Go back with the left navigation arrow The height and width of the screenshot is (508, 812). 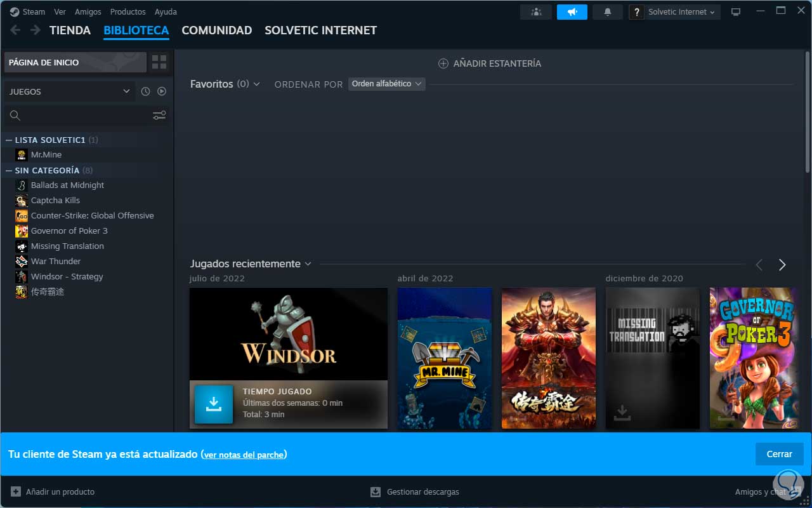[x=16, y=30]
